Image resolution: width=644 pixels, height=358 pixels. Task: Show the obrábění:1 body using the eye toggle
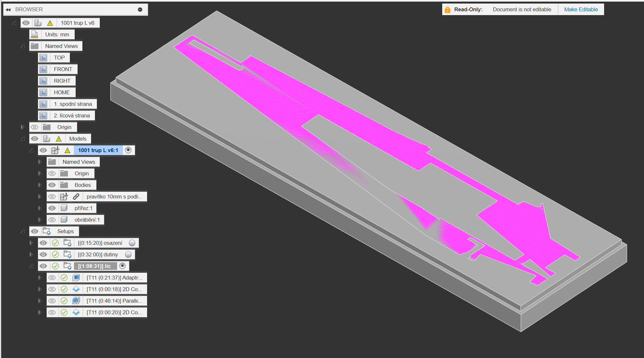52,220
